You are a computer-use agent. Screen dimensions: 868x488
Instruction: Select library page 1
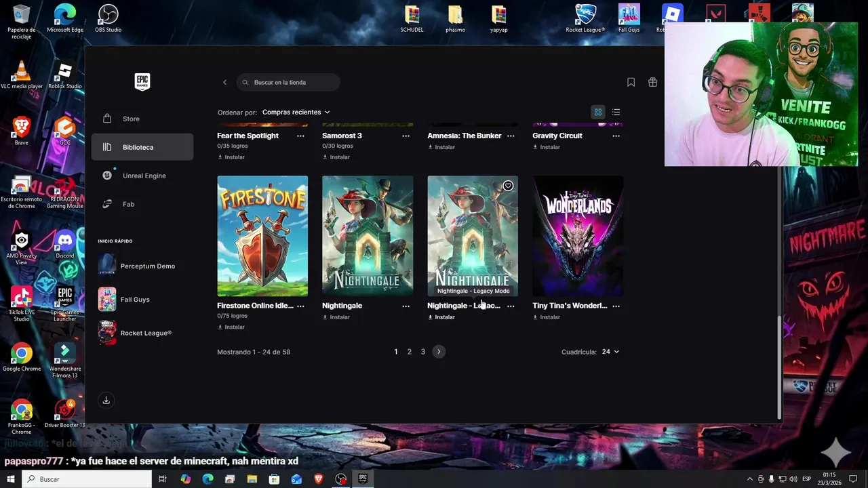396,352
